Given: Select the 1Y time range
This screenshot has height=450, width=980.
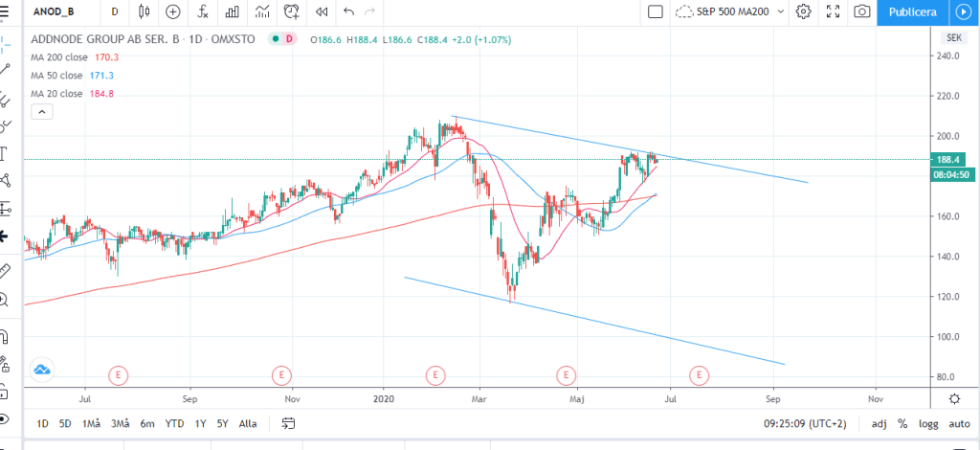Looking at the screenshot, I should coord(201,423).
